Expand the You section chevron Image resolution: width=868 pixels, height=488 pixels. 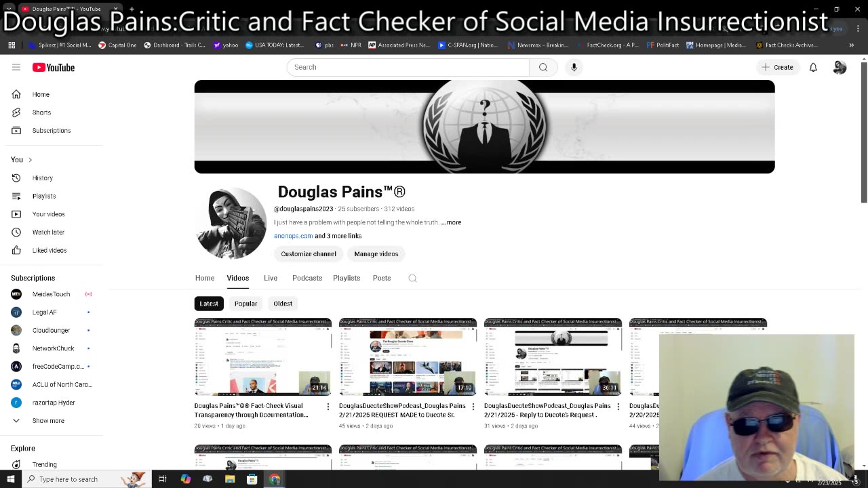pyautogui.click(x=30, y=160)
